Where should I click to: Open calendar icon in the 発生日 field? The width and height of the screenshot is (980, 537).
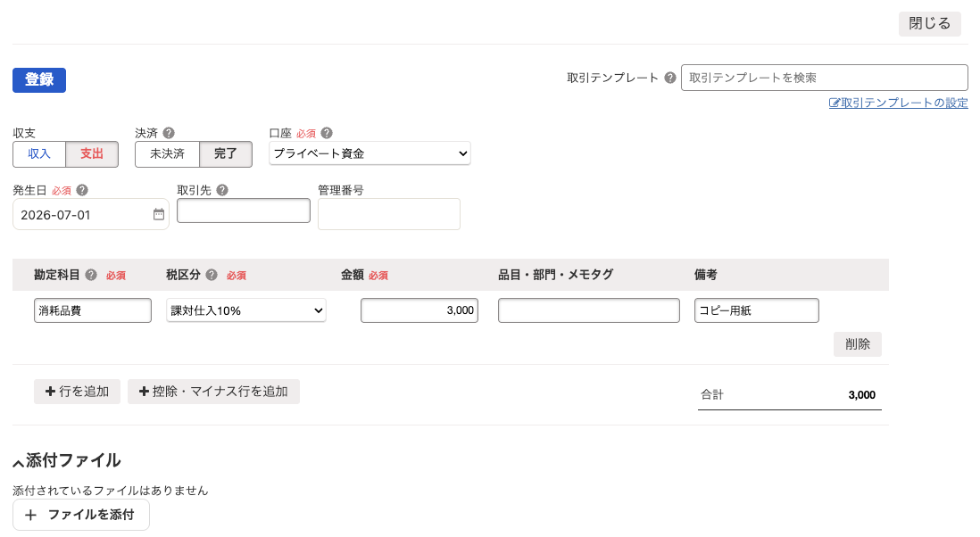[159, 214]
